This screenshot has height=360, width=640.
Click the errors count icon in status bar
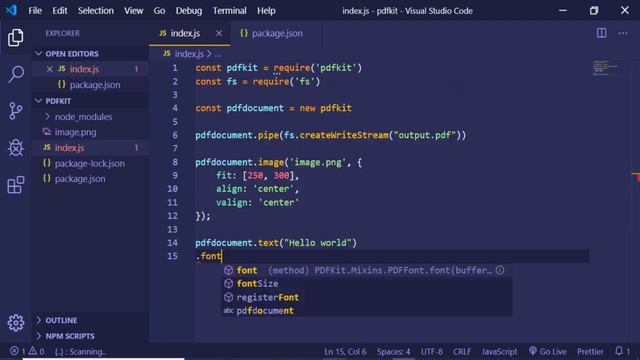click(x=14, y=351)
